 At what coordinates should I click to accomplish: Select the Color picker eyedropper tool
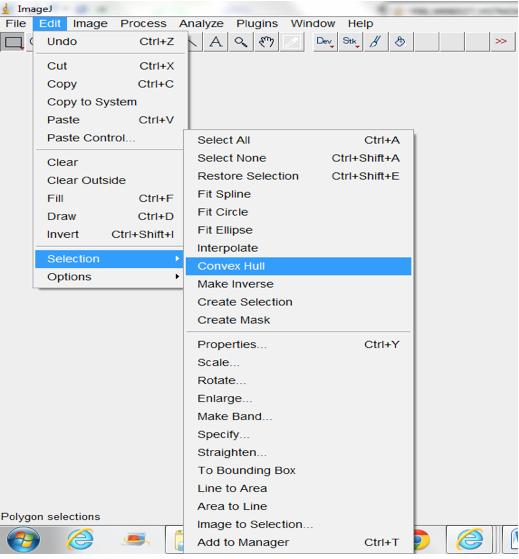pyautogui.click(x=292, y=42)
